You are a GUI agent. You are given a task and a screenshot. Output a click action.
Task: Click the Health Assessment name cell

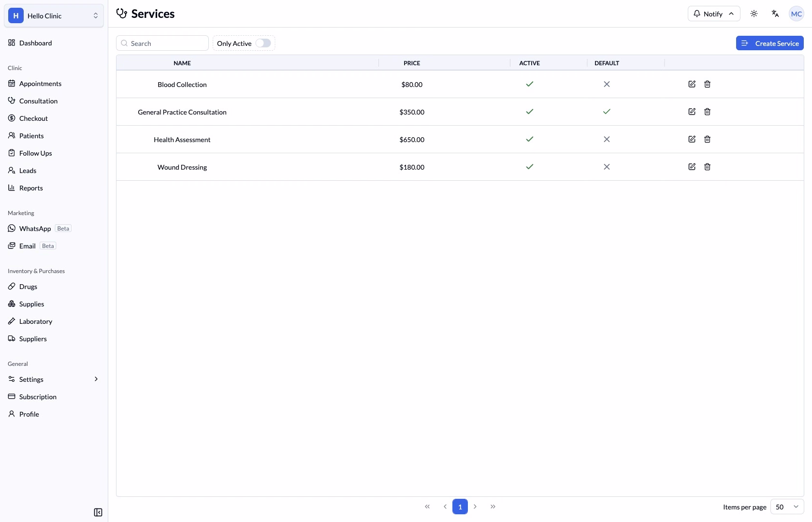tap(182, 140)
